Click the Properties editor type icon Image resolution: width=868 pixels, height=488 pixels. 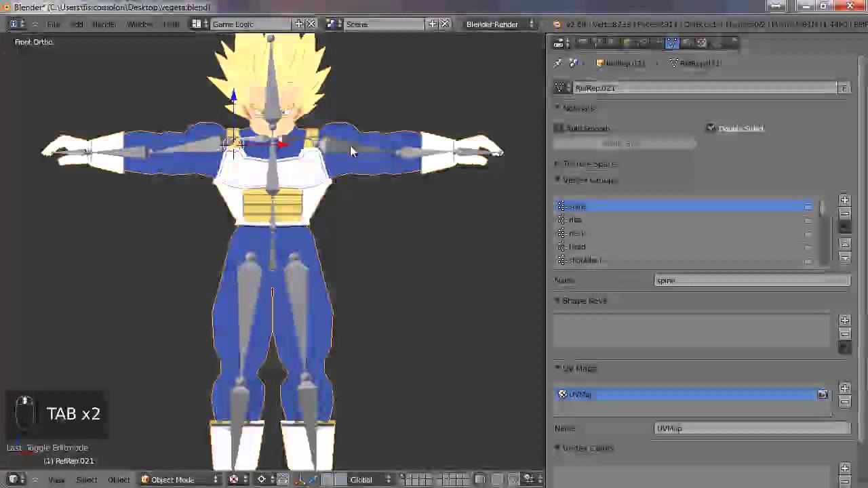click(561, 43)
